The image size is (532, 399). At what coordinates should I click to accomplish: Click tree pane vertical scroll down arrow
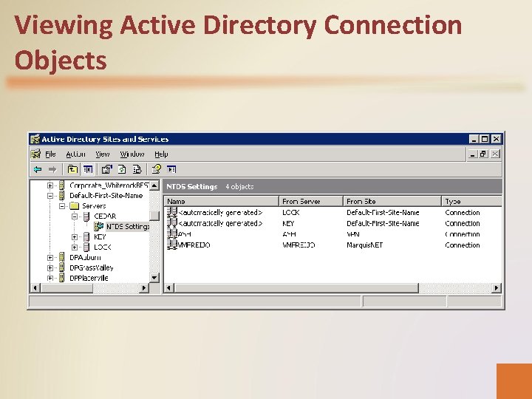(154, 278)
